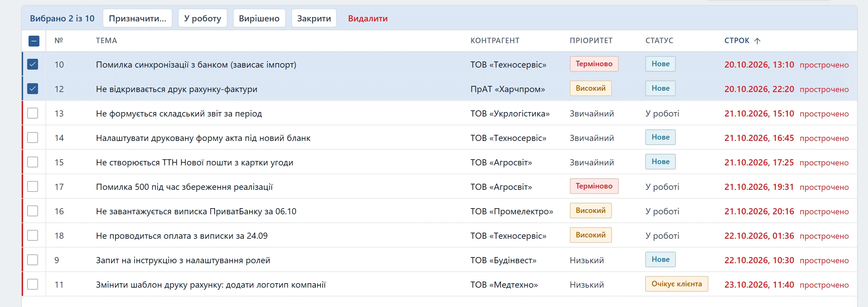The height and width of the screenshot is (307, 868).
Task: Open ticket Запит на інструкцію з налаштування ролей
Action: [x=183, y=260]
